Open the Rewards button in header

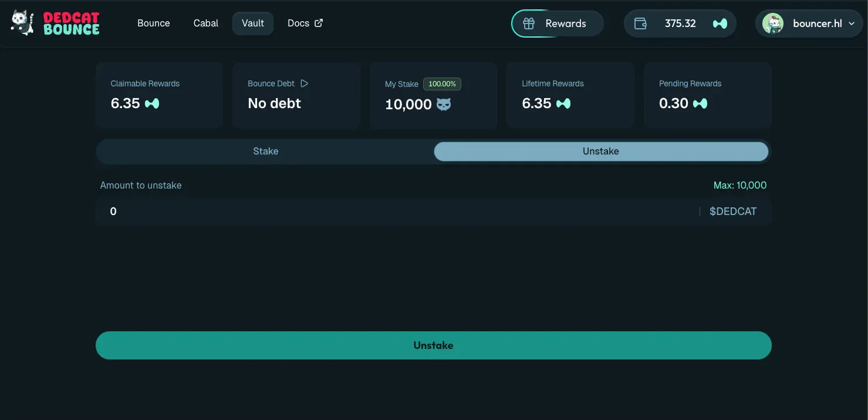click(x=558, y=23)
